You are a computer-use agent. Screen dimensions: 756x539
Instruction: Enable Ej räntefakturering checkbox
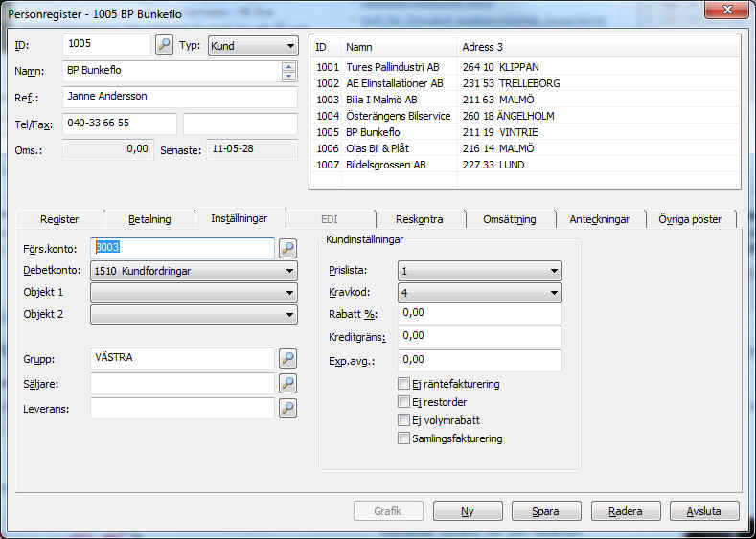point(403,384)
